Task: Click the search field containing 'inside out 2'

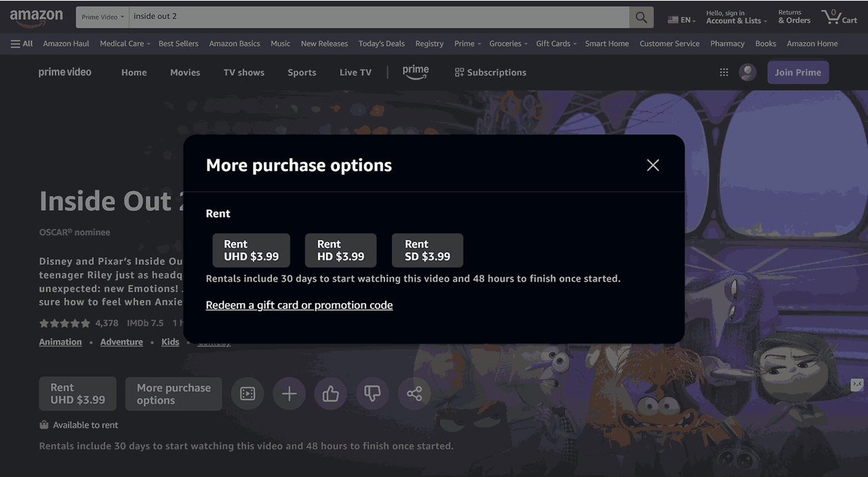Action: [x=378, y=17]
